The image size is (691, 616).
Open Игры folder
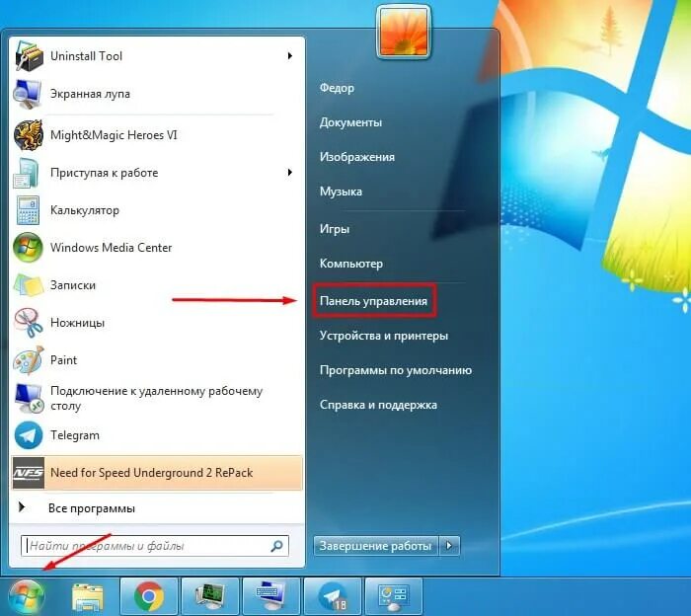point(335,229)
